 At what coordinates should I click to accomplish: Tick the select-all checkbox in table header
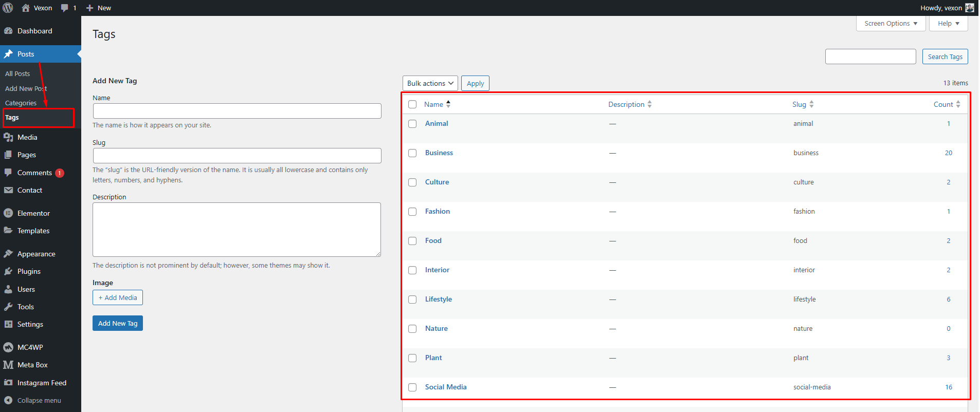pyautogui.click(x=412, y=104)
